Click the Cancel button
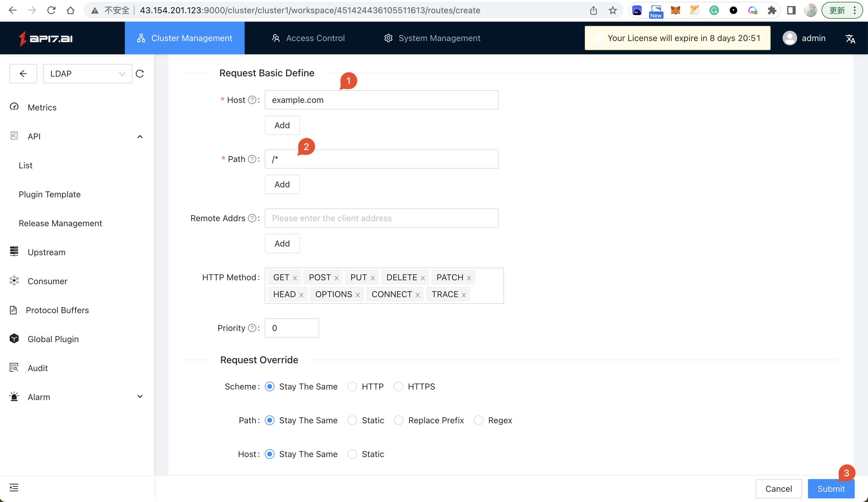The image size is (868, 502). (x=778, y=488)
